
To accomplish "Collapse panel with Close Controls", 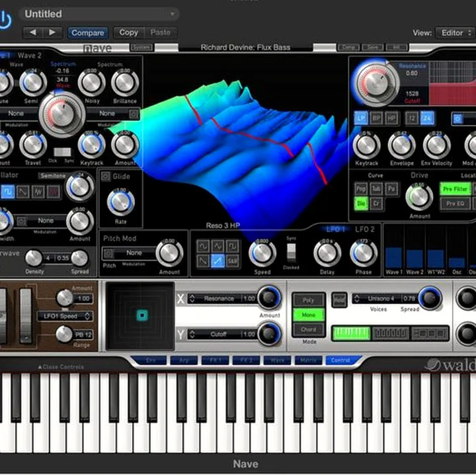I will pos(61,367).
